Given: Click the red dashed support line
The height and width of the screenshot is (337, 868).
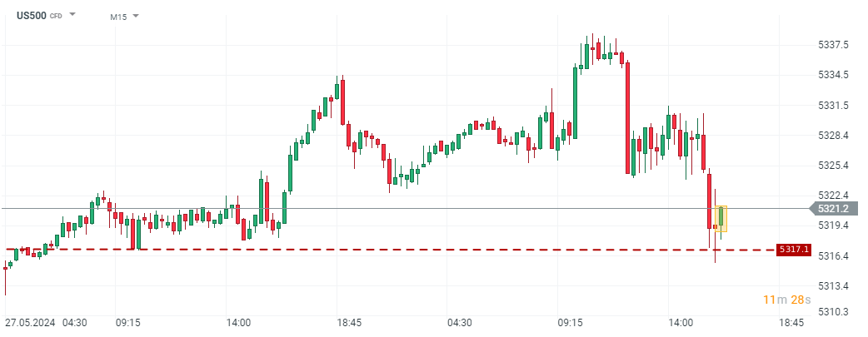Looking at the screenshot, I should [x=417, y=250].
